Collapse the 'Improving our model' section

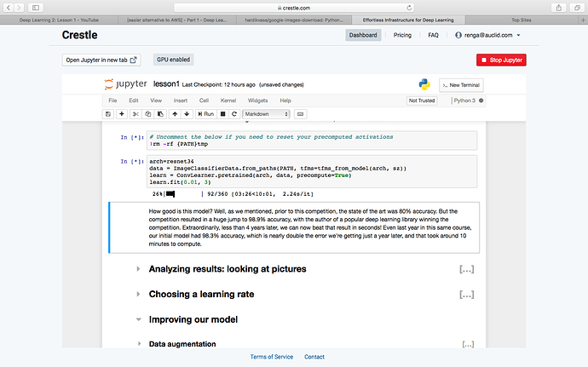tap(140, 319)
